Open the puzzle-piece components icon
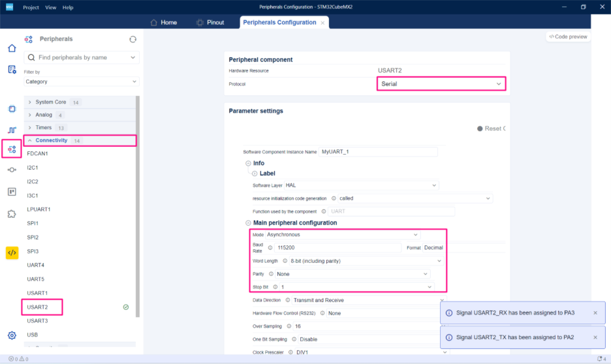 coord(12,214)
